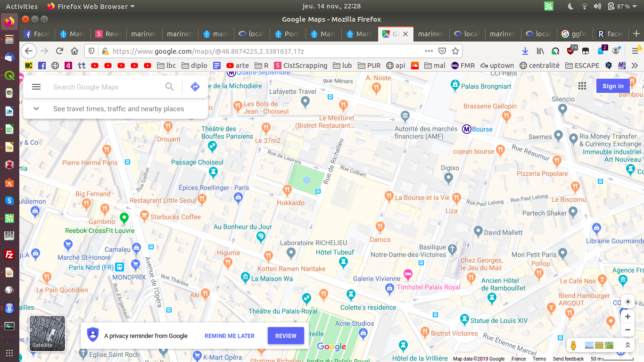
Task: Reload the page in Firefox
Action: 59,51
